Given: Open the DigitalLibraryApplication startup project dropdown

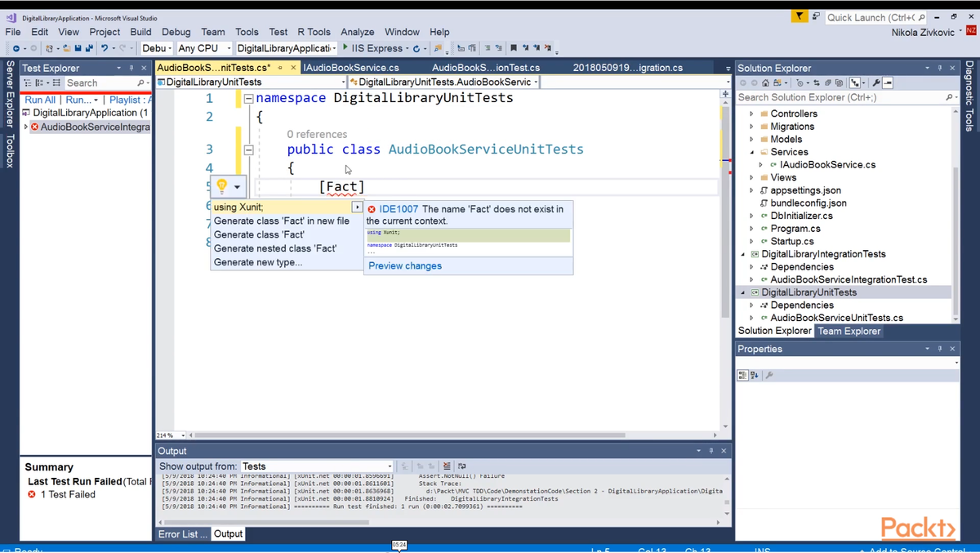Looking at the screenshot, I should [286, 48].
